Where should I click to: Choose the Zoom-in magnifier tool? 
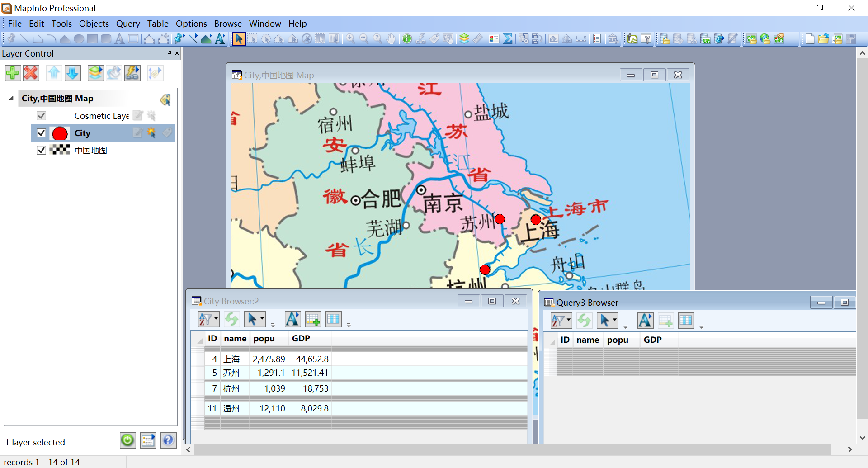click(350, 39)
